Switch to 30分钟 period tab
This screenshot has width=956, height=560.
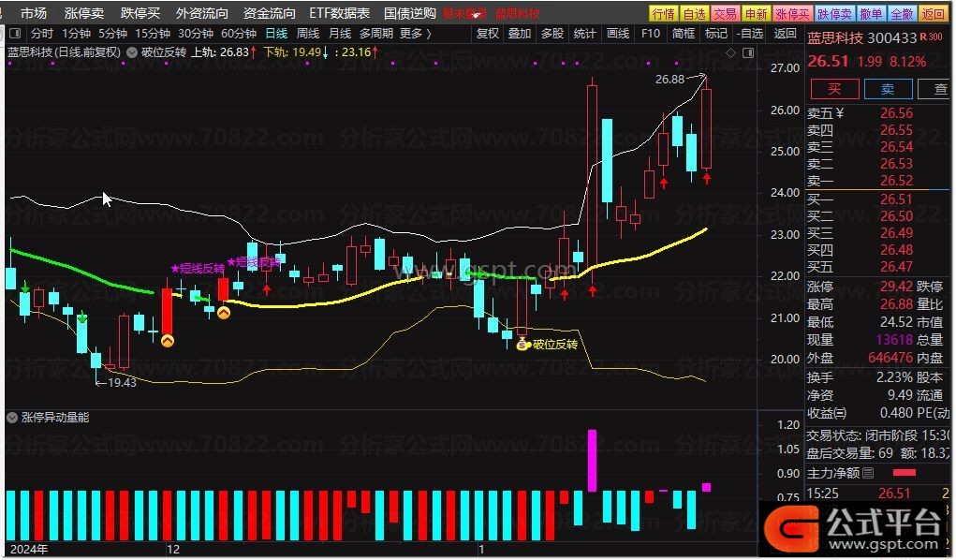(196, 34)
